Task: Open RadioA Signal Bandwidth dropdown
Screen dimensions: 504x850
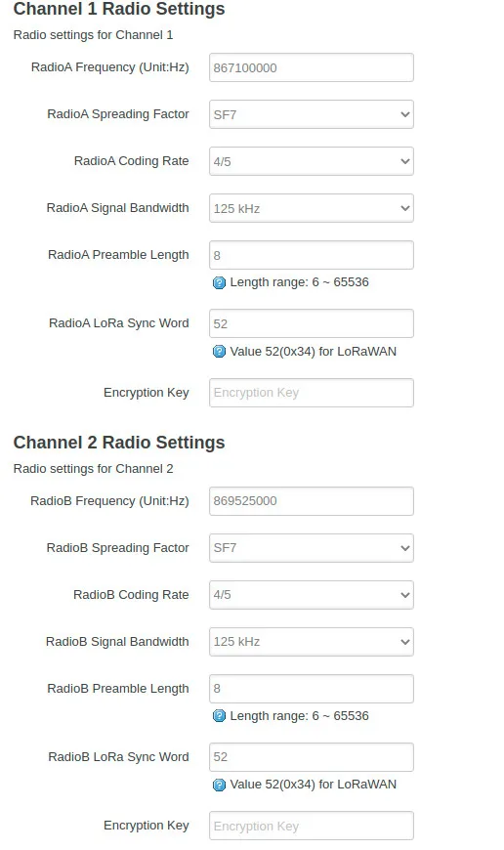Action: (x=312, y=208)
